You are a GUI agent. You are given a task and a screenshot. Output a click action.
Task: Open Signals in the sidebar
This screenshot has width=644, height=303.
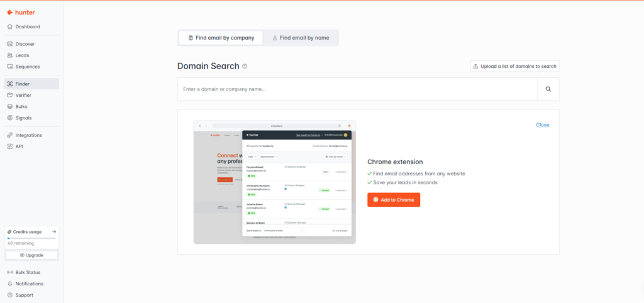point(31,118)
